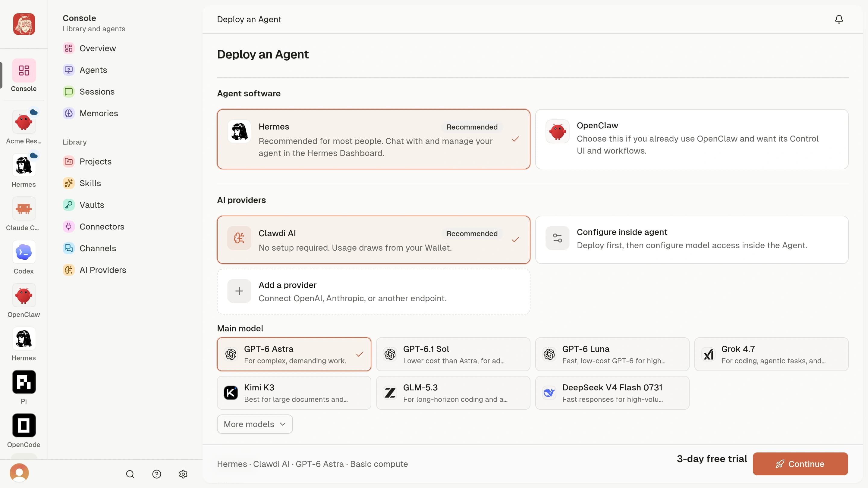Open search using the magnifier icon
Viewport: 868px width, 488px height.
click(130, 474)
